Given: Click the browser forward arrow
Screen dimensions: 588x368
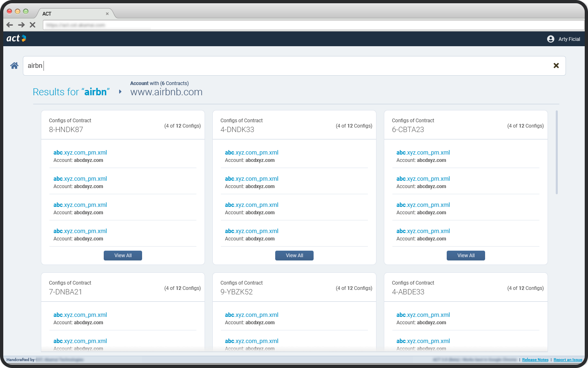Looking at the screenshot, I should pyautogui.click(x=21, y=25).
